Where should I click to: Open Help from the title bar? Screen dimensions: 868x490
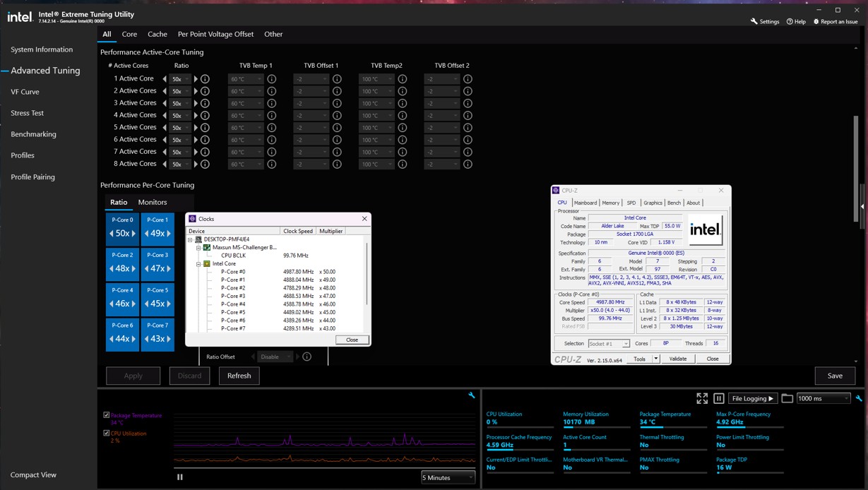pyautogui.click(x=796, y=21)
